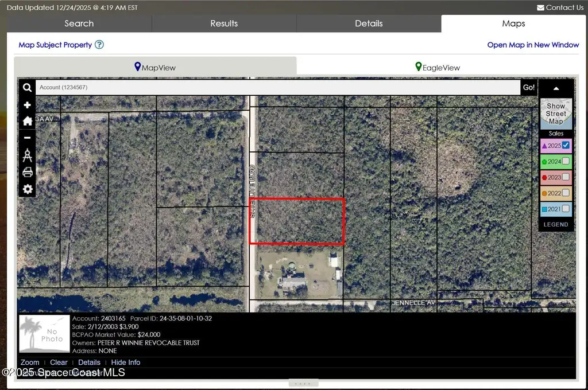This screenshot has height=390, width=588.
Task: Click the red highlighted parcel on map
Action: click(297, 221)
